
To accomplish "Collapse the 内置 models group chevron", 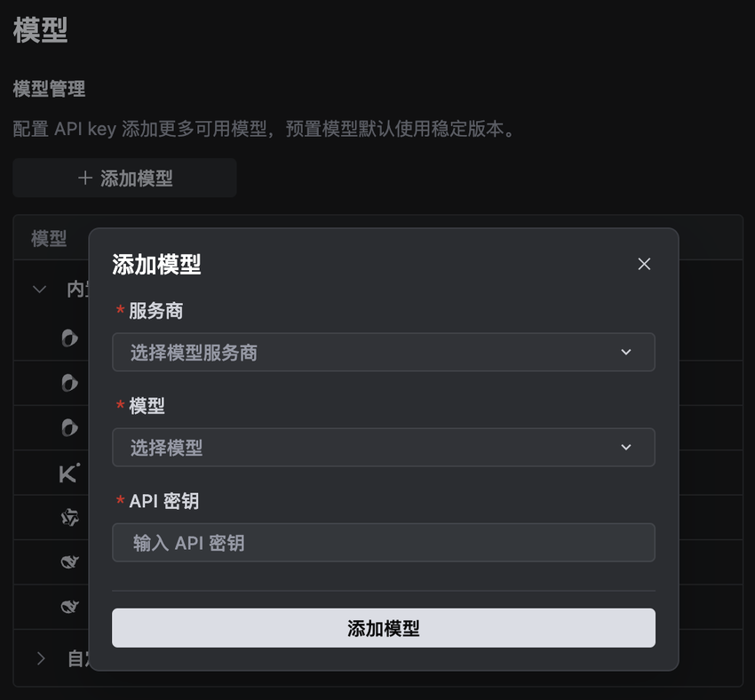I will point(39,290).
